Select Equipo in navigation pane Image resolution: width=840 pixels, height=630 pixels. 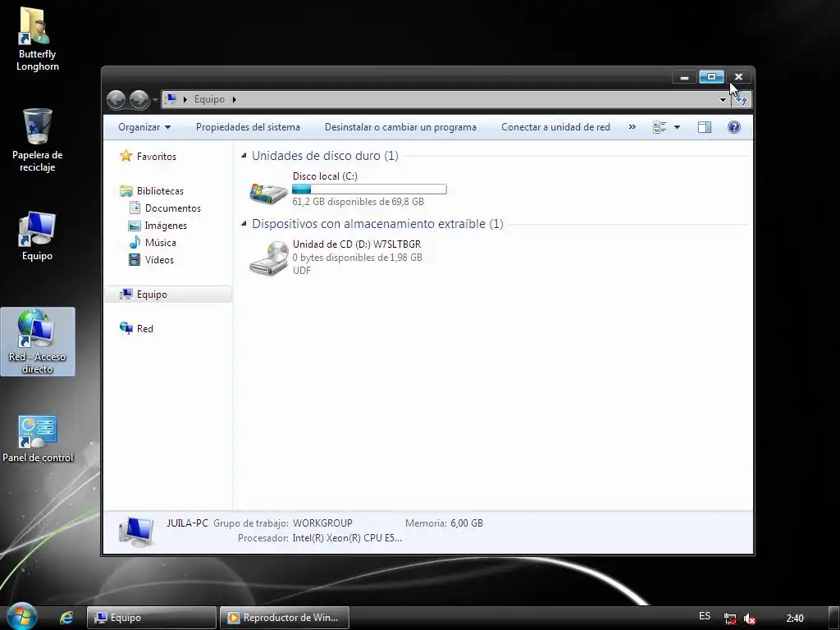(x=167, y=294)
